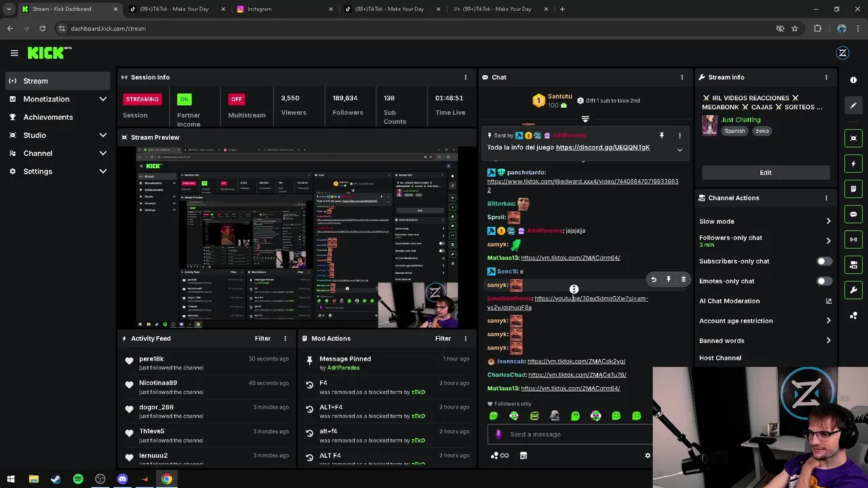Toggle Emotes-only chat switch
The image size is (868, 488).
coord(823,281)
